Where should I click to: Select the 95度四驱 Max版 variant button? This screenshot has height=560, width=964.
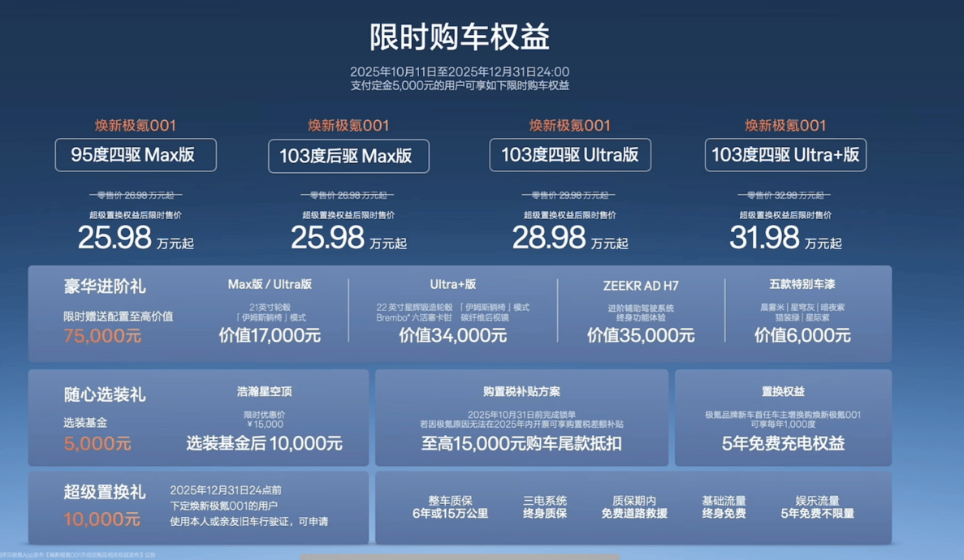[x=135, y=155]
